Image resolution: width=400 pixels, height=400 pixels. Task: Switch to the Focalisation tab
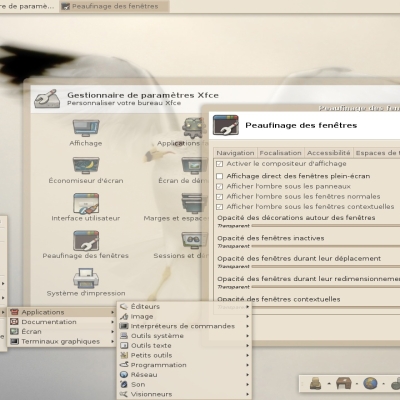[x=280, y=153]
